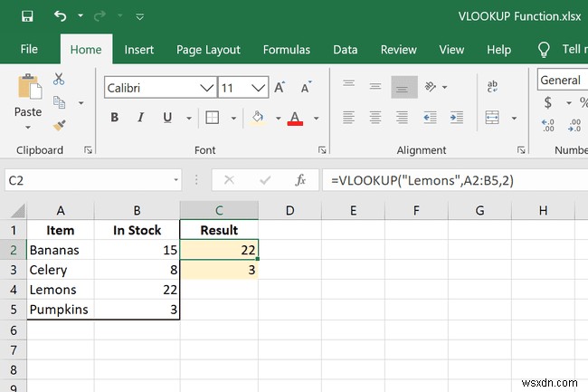Open the Page Layout tab
588x392 pixels.
pos(208,50)
